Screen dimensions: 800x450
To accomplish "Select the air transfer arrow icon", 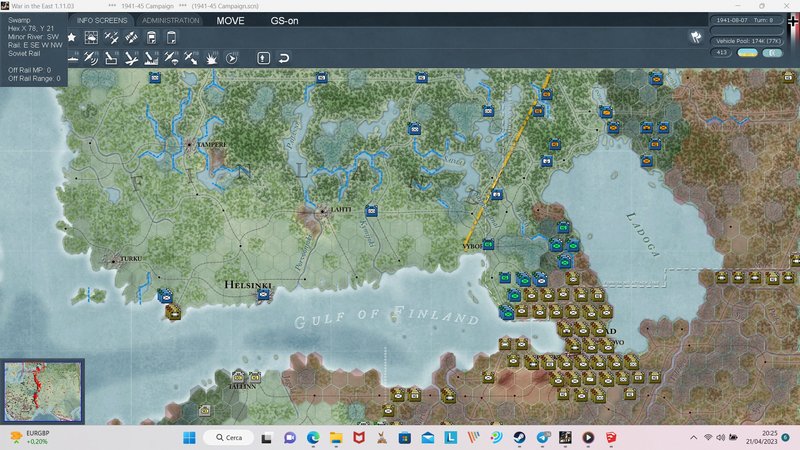I will (x=191, y=58).
